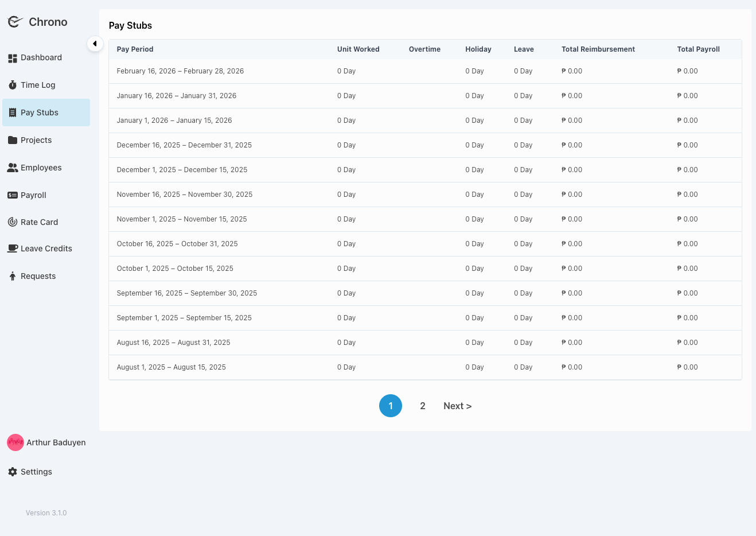Open Arthur Baduyen's profile avatar

click(15, 442)
